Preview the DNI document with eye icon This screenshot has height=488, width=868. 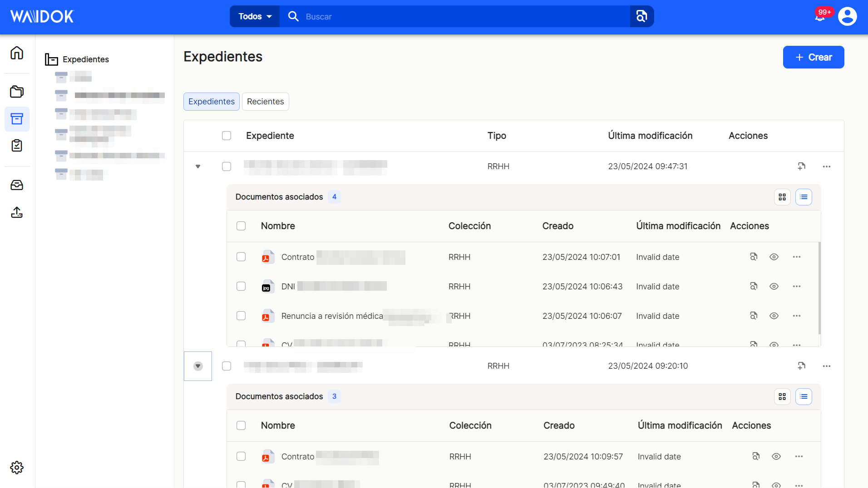pos(774,286)
